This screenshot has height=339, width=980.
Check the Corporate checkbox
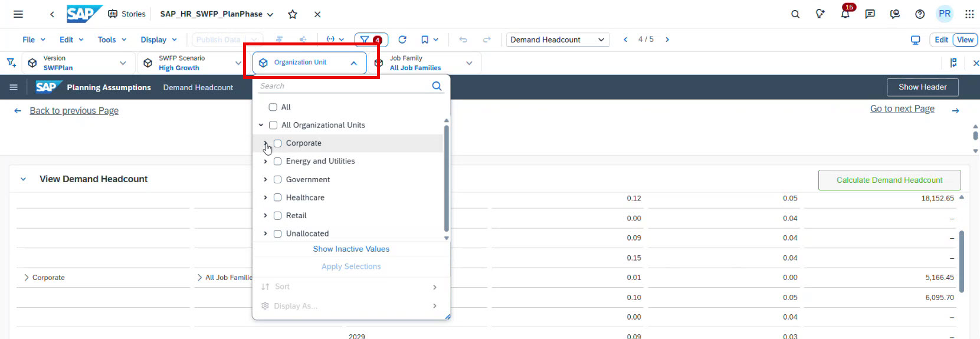coord(277,143)
